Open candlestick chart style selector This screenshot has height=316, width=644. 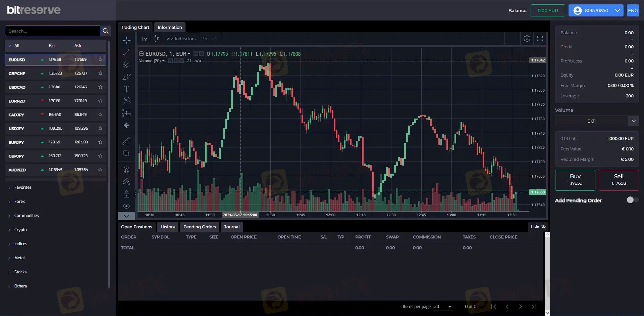(157, 39)
